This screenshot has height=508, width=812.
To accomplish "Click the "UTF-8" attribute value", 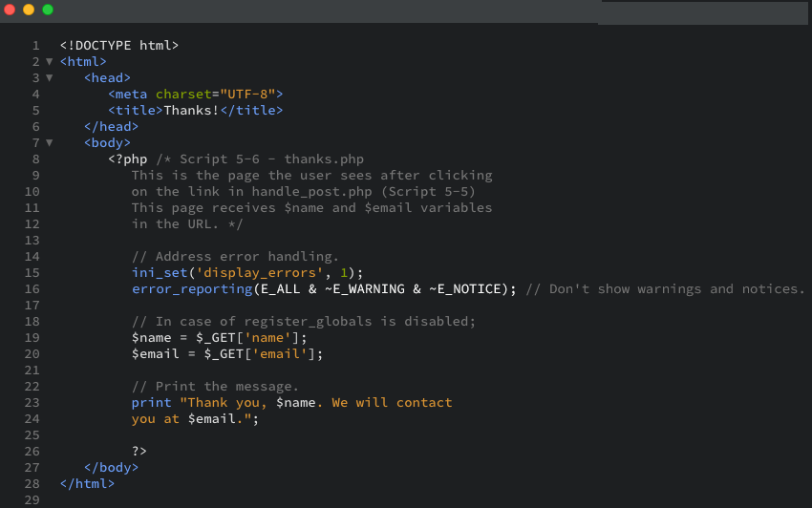I will [247, 95].
